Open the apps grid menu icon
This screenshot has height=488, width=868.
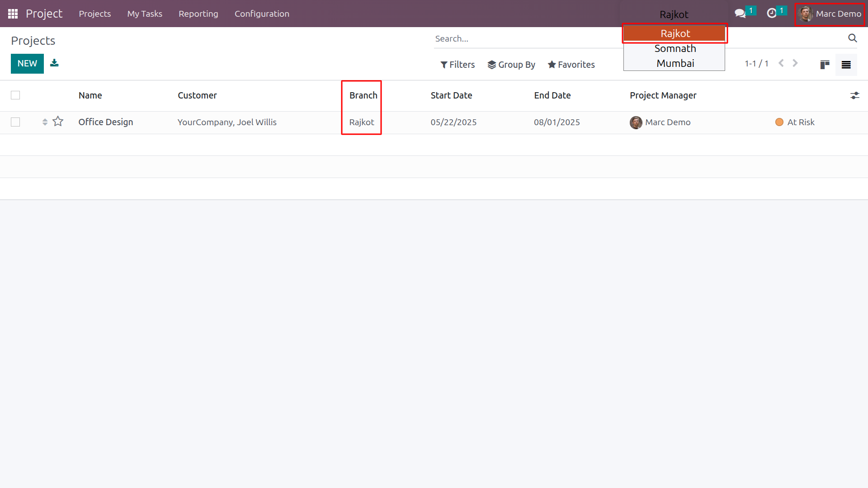13,14
